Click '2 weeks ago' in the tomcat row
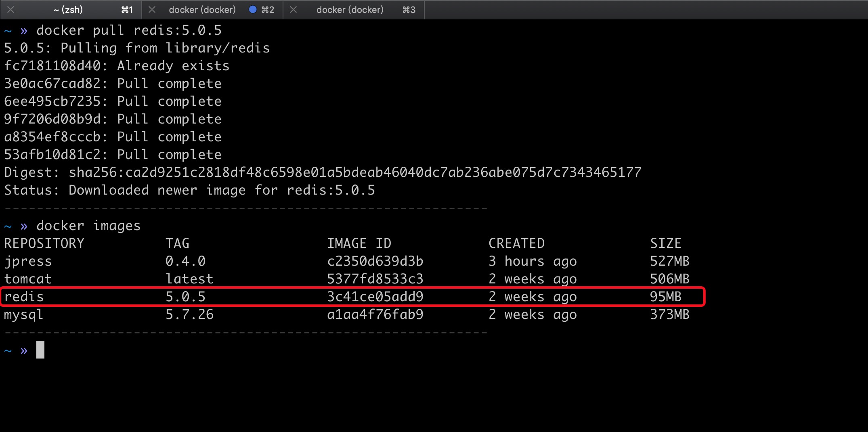Viewport: 868px width, 432px height. coord(533,279)
